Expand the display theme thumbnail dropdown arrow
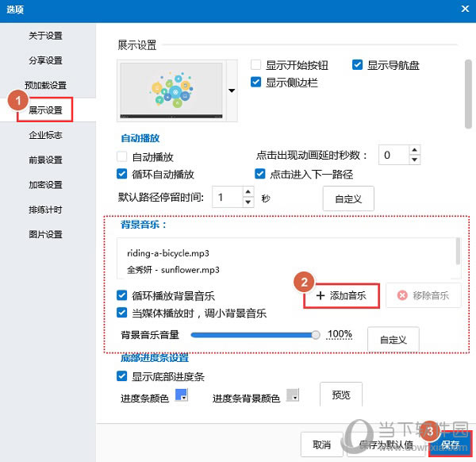This screenshot has width=476, height=462. click(x=232, y=91)
